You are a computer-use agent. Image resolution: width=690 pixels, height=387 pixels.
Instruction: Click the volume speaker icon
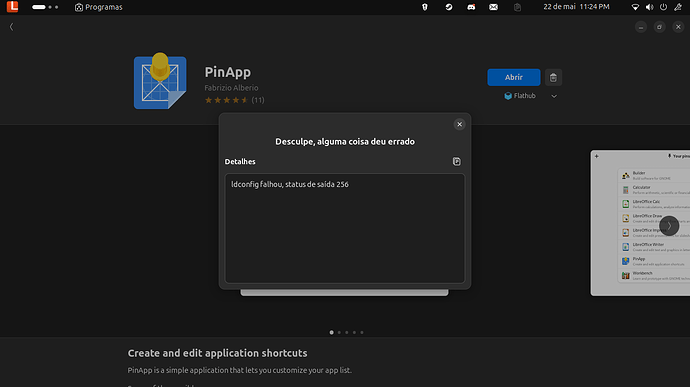click(649, 7)
